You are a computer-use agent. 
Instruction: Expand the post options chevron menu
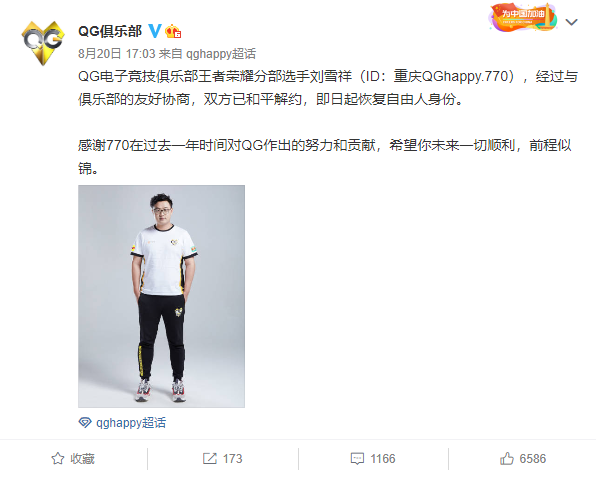click(571, 22)
